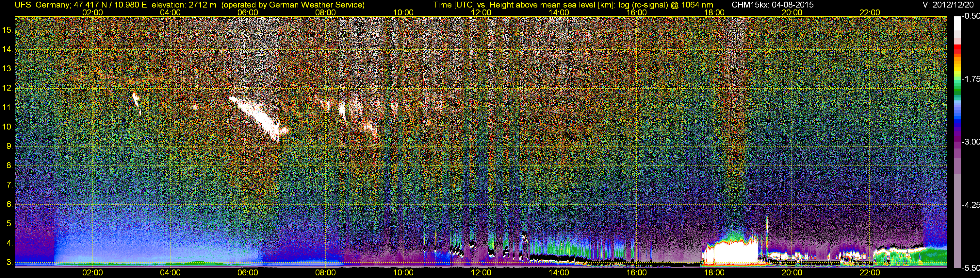This screenshot has height=278, width=980.
Task: Click the -3.00 colorbar scale value
Action: point(971,142)
